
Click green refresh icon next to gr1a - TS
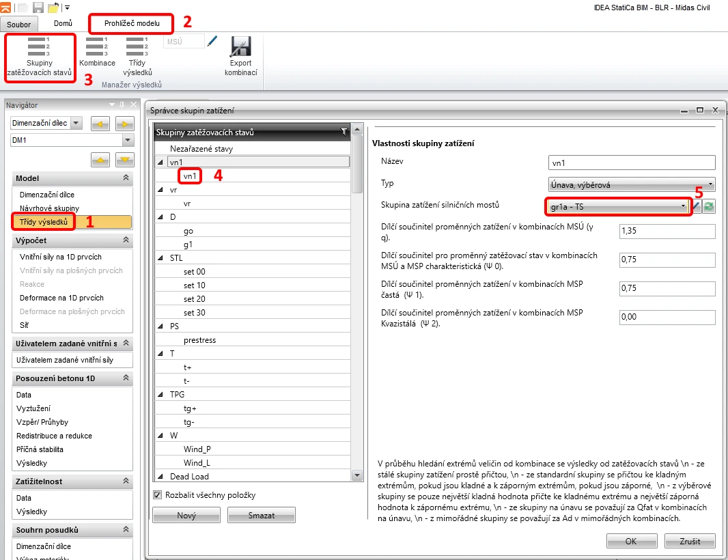tap(708, 206)
